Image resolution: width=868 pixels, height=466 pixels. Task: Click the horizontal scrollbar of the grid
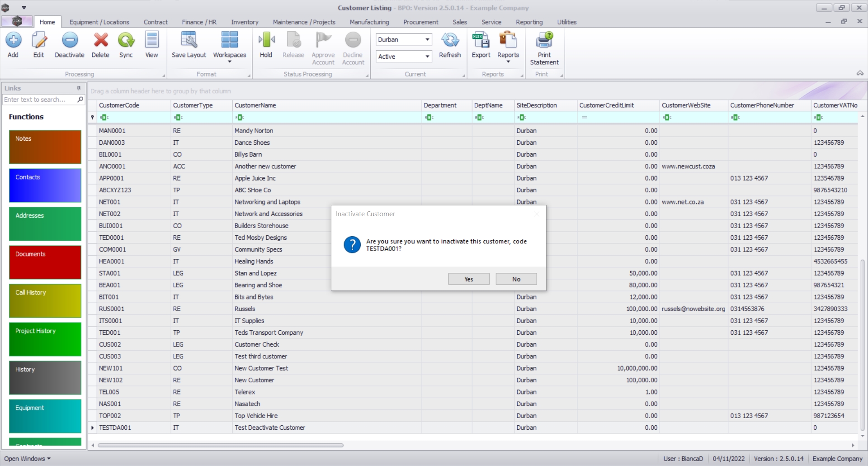tap(221, 445)
